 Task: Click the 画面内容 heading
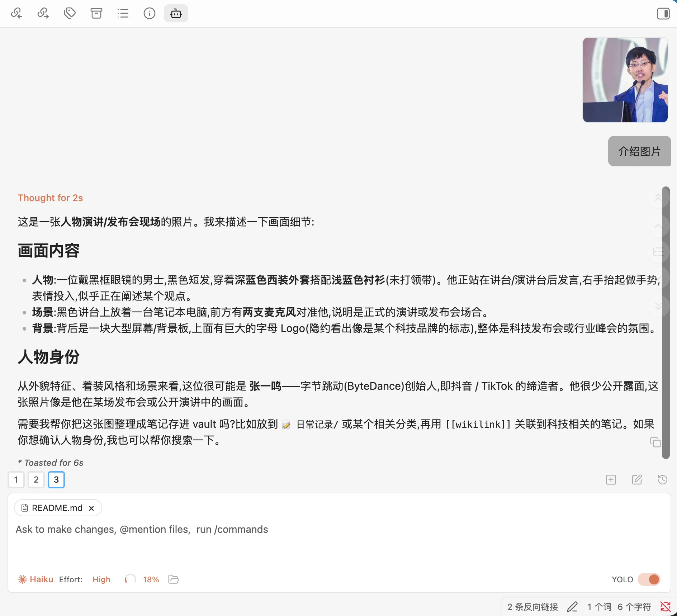click(49, 251)
